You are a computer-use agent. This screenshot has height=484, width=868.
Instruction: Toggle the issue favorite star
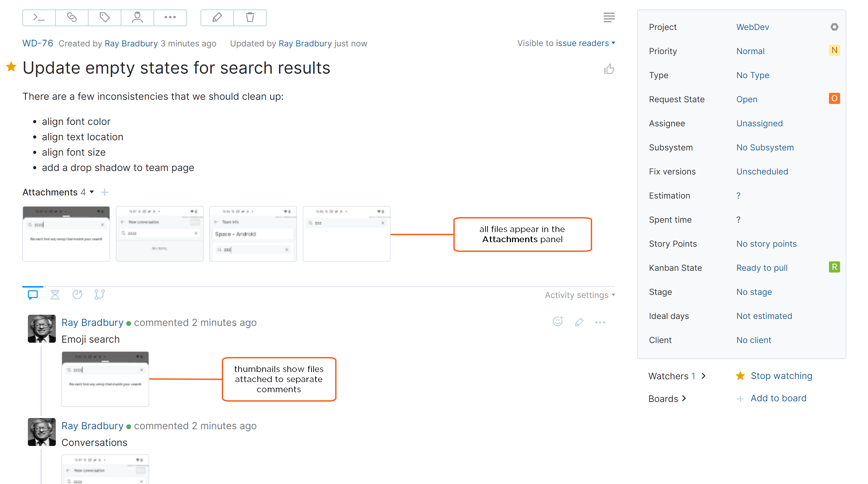pyautogui.click(x=11, y=67)
